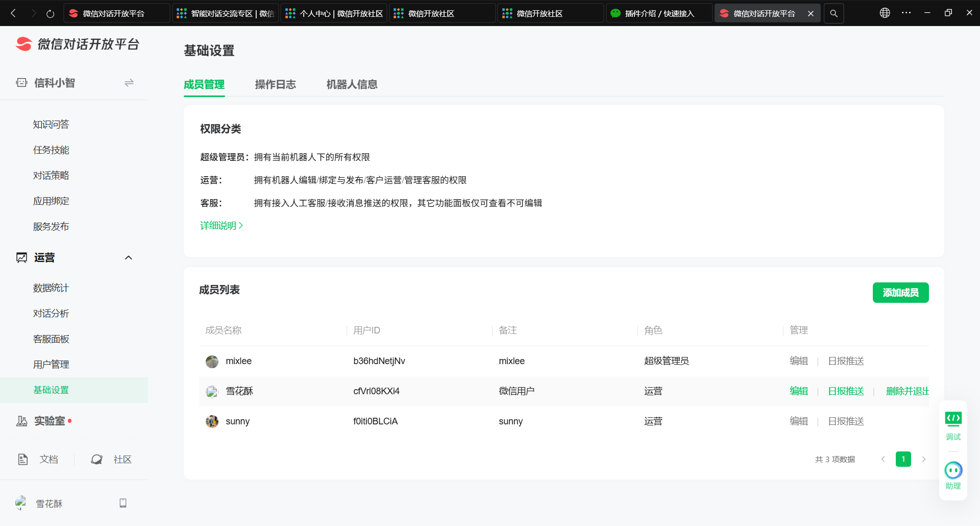The width and height of the screenshot is (980, 526).
Task: Open 服务发布 in the sidebar
Action: [x=51, y=227]
